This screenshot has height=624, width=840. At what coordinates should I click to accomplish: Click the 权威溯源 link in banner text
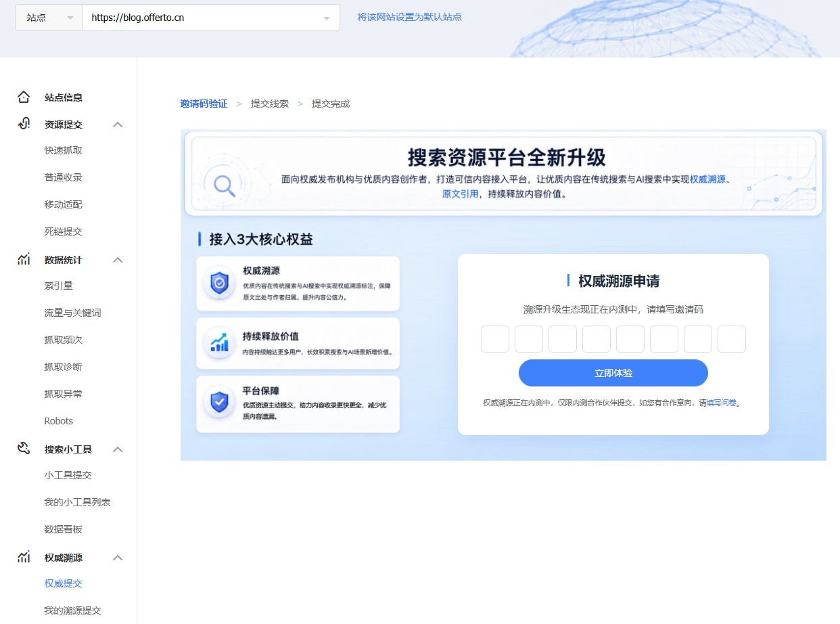707,179
